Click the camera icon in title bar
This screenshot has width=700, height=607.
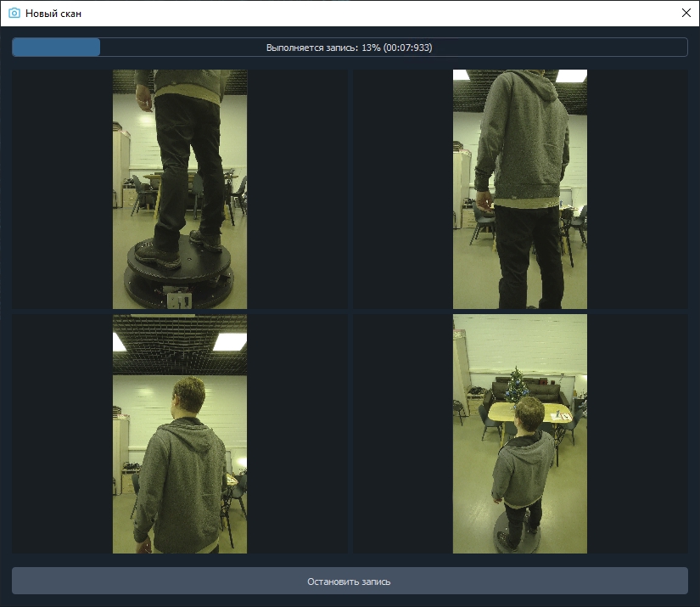pos(14,14)
